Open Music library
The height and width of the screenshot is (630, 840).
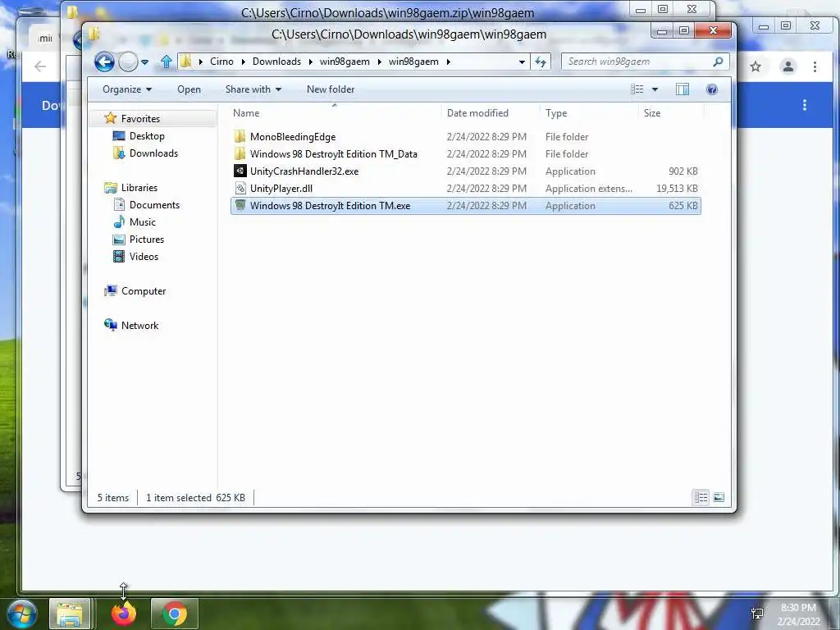(142, 221)
